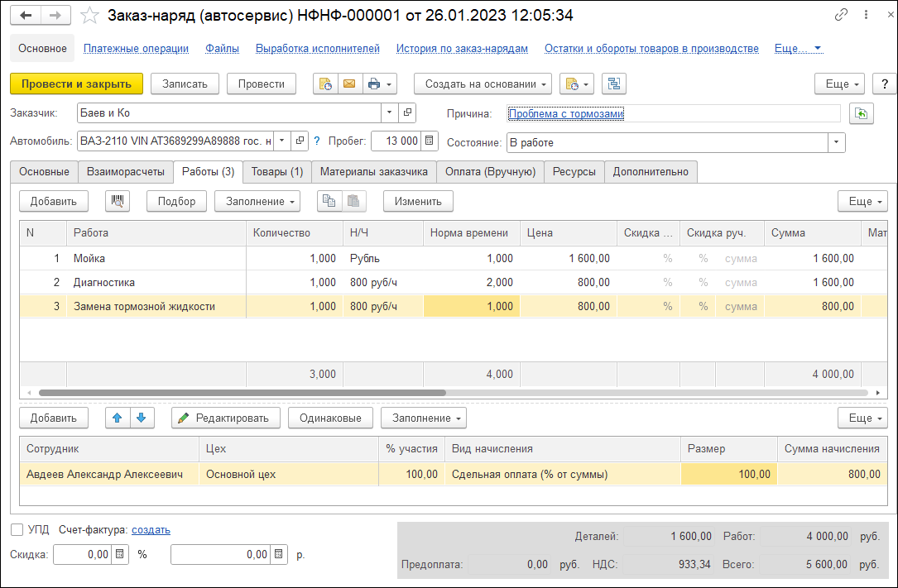
Task: Open the Взаиморасчеты tab
Action: point(124,171)
